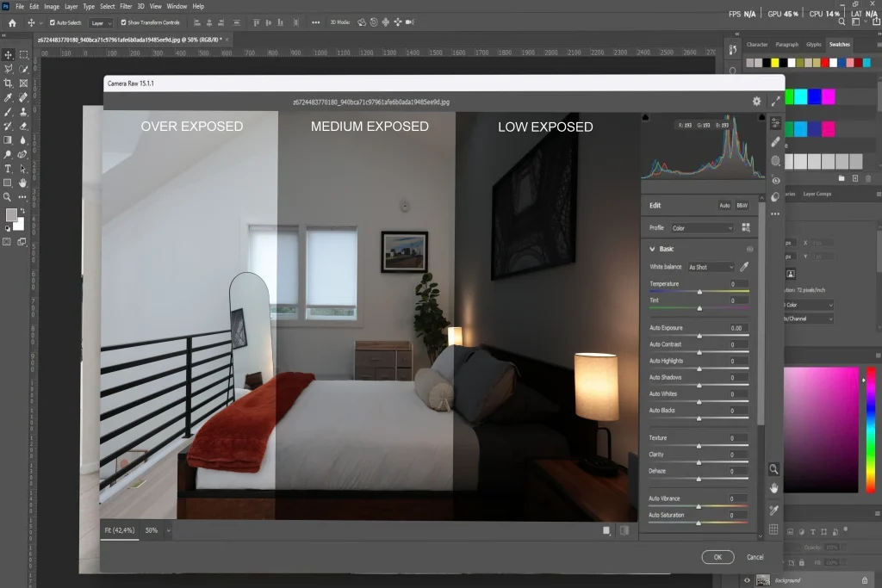Select the Crop tool in Photoshop toolbar

(9, 83)
